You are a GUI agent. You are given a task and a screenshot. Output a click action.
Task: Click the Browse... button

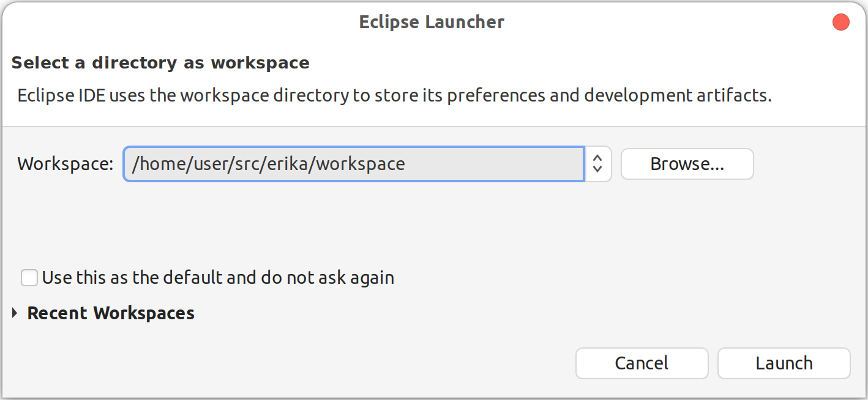point(687,164)
